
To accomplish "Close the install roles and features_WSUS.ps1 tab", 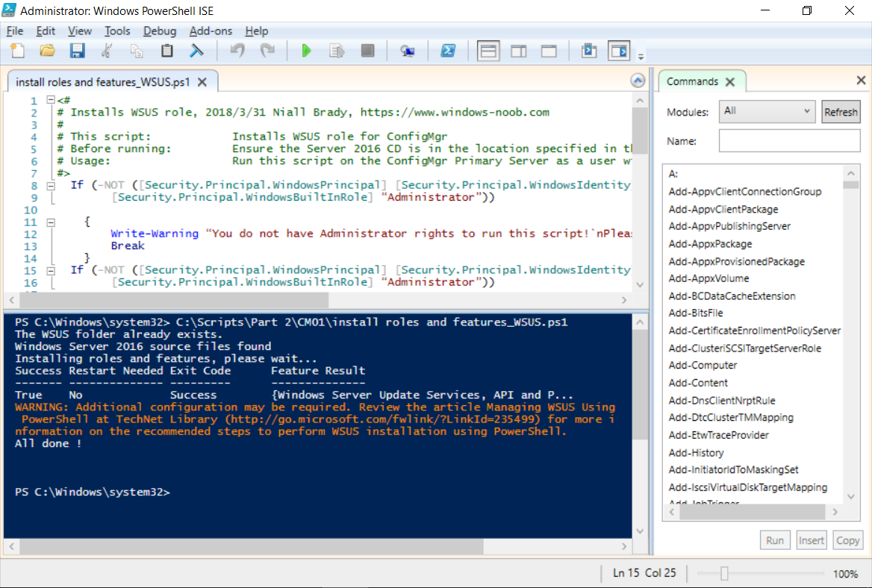I will pyautogui.click(x=202, y=82).
